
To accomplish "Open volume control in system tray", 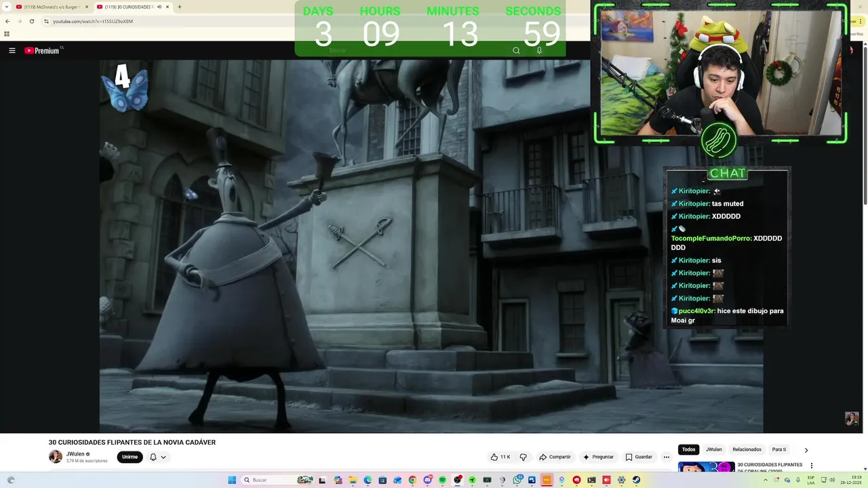I will (x=832, y=480).
